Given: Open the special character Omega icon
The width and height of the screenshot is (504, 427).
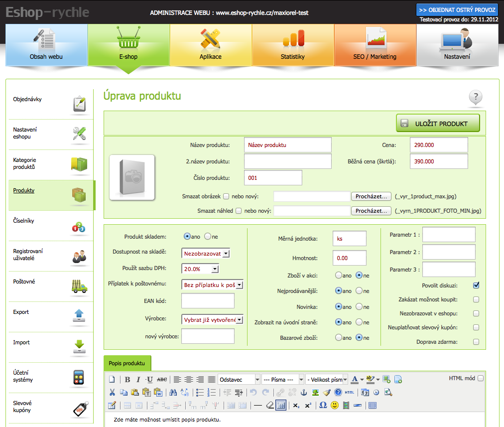Looking at the screenshot, I should [x=323, y=405].
